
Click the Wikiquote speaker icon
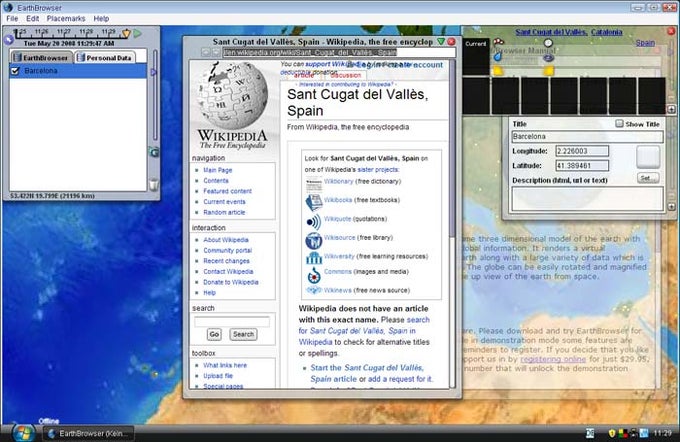pyautogui.click(x=314, y=222)
